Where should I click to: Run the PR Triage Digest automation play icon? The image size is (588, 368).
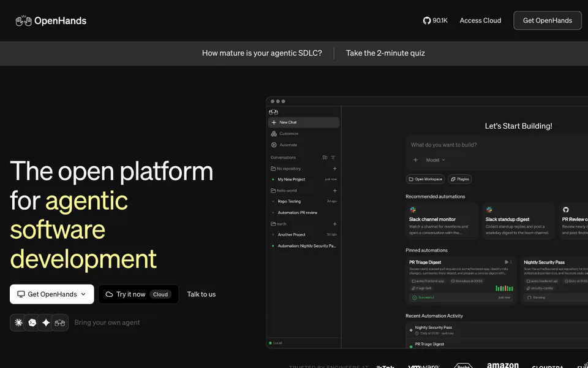click(507, 262)
